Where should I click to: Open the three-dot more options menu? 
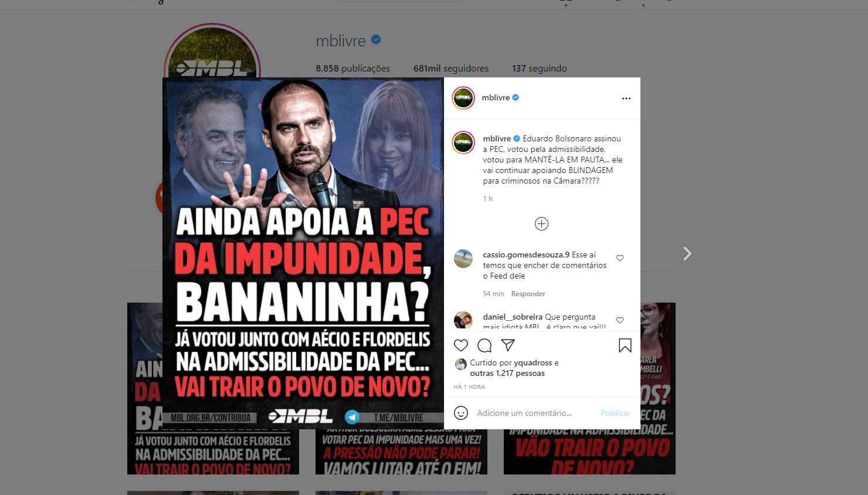[x=626, y=99]
